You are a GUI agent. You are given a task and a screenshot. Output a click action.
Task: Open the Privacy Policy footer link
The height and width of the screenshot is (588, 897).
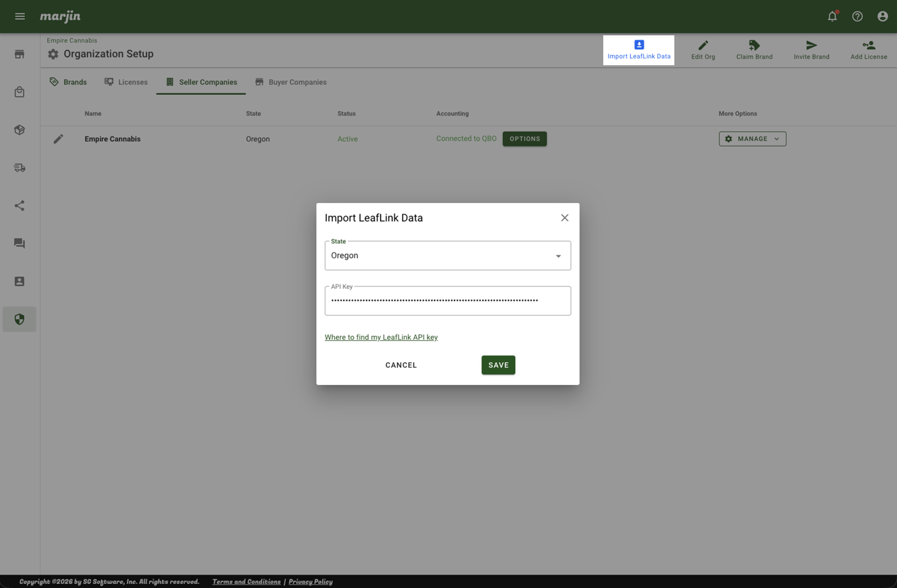click(311, 582)
